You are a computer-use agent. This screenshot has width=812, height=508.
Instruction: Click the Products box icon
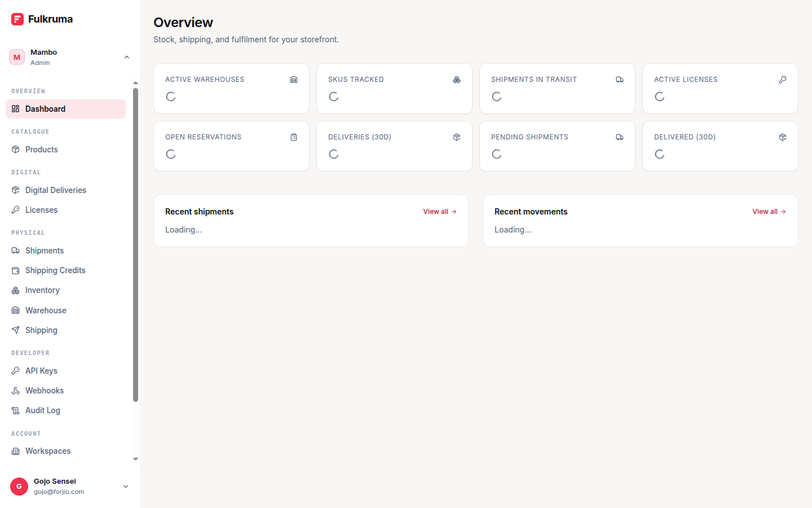16,150
